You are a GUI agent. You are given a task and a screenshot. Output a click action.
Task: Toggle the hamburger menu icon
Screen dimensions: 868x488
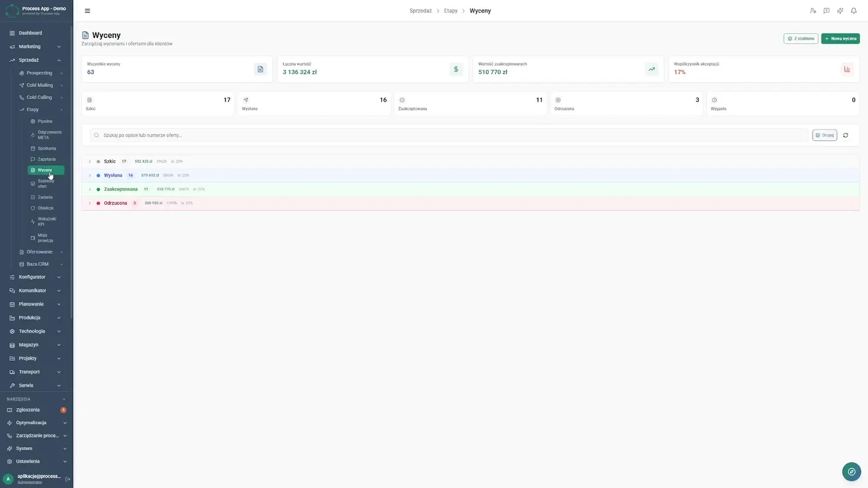[x=87, y=11]
